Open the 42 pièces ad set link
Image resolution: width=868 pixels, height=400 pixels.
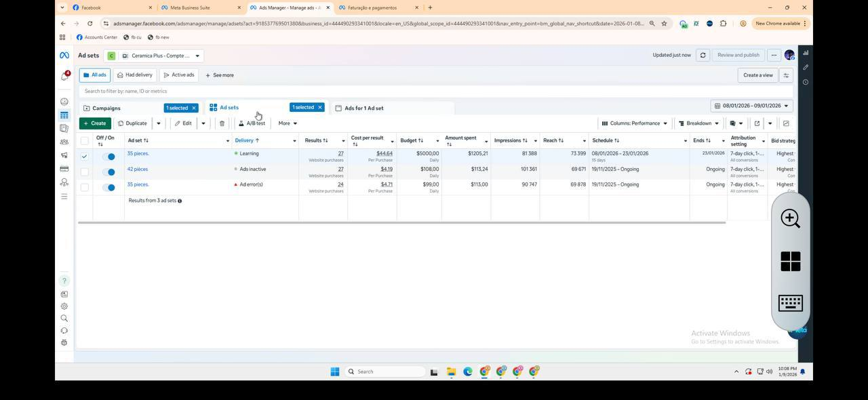point(138,169)
